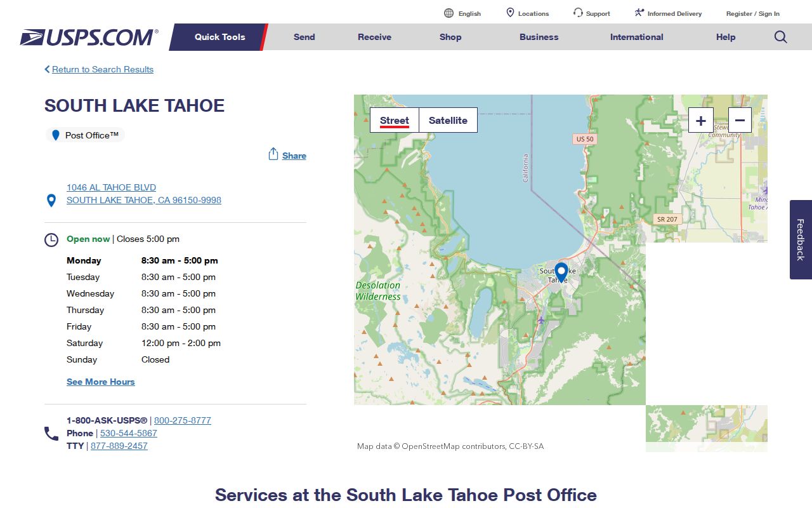Click the Share upload icon
Image resolution: width=812 pixels, height=508 pixels.
pyautogui.click(x=273, y=154)
